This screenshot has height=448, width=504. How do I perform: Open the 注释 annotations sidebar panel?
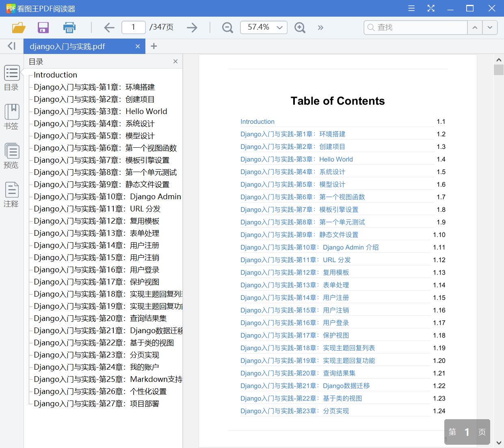(11, 195)
